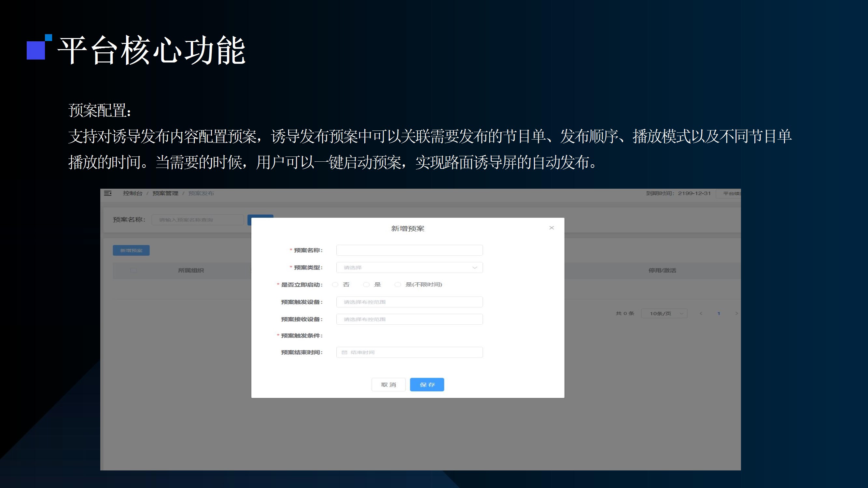Screen dimensions: 868x488
Task: Open 预案接收设备 range selector
Action: pos(409,319)
